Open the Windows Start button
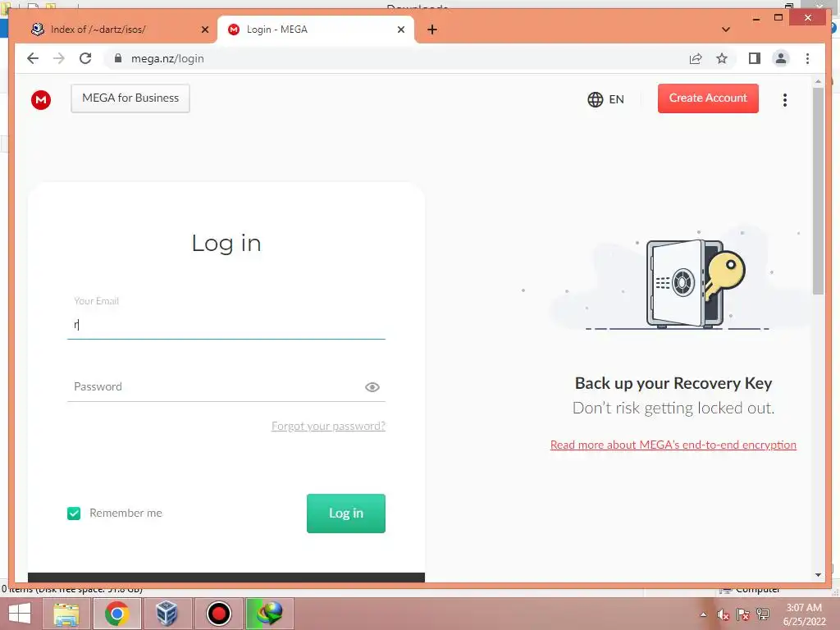 click(x=20, y=614)
